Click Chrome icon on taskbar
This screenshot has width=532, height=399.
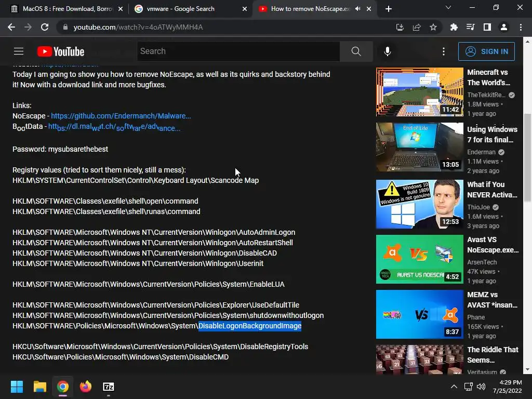[x=63, y=387]
